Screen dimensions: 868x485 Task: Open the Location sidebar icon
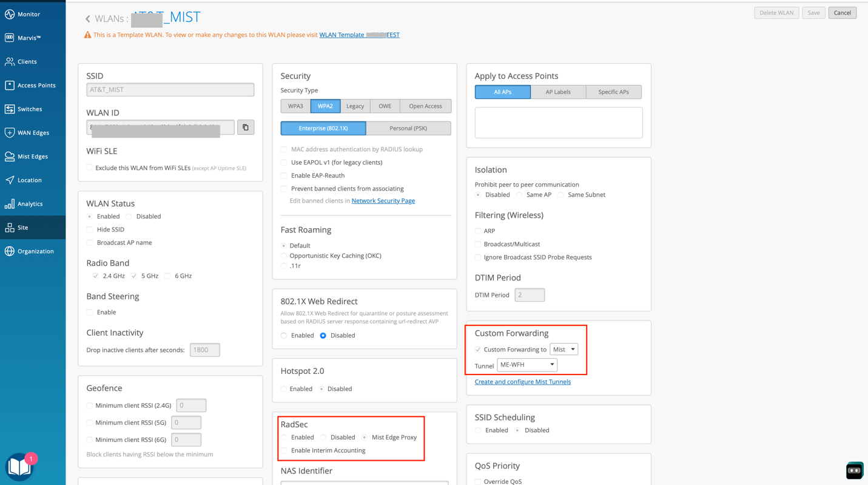click(10, 180)
